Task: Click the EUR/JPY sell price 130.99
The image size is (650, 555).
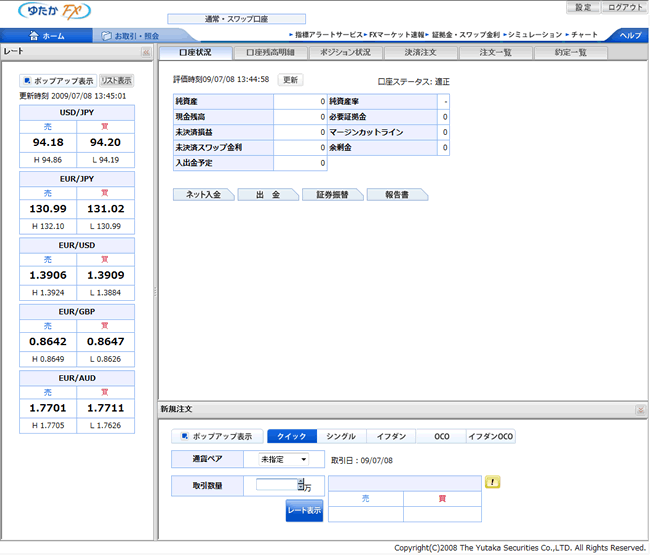Action: coord(48,209)
